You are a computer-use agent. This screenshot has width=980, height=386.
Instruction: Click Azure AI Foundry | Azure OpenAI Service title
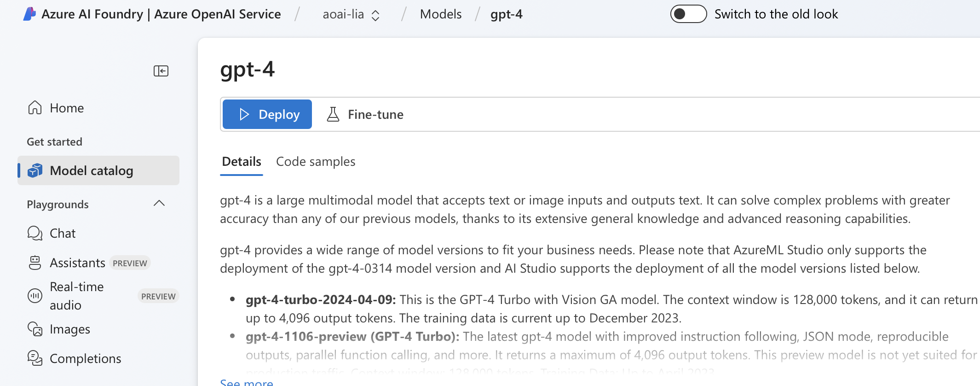[x=161, y=14]
